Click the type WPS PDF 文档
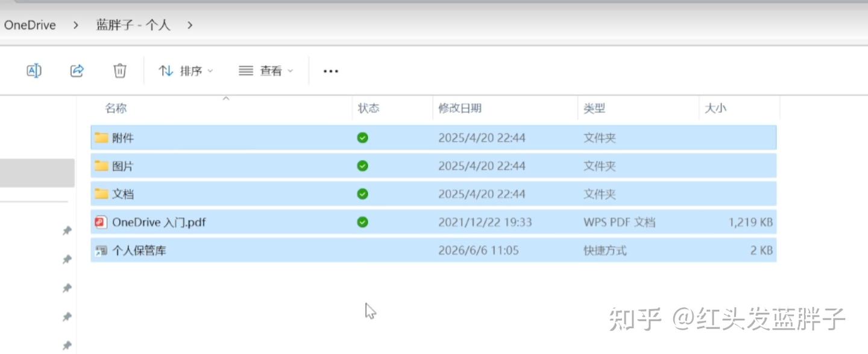 619,223
